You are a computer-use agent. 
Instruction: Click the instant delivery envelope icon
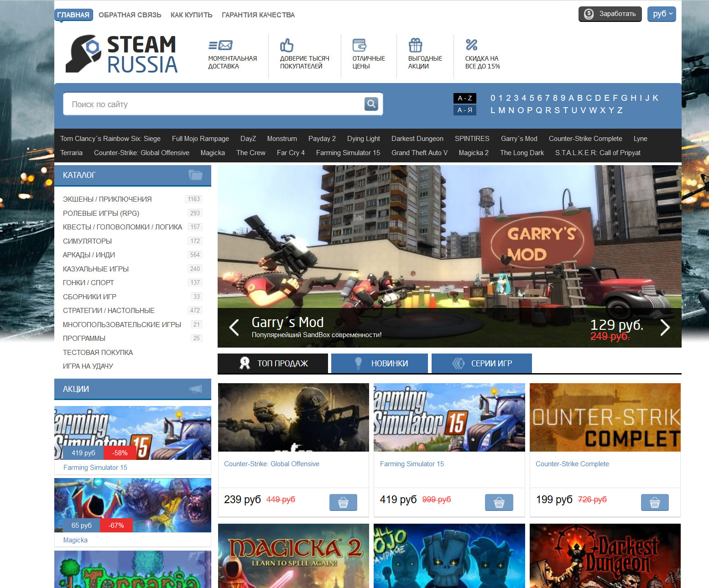pyautogui.click(x=220, y=45)
